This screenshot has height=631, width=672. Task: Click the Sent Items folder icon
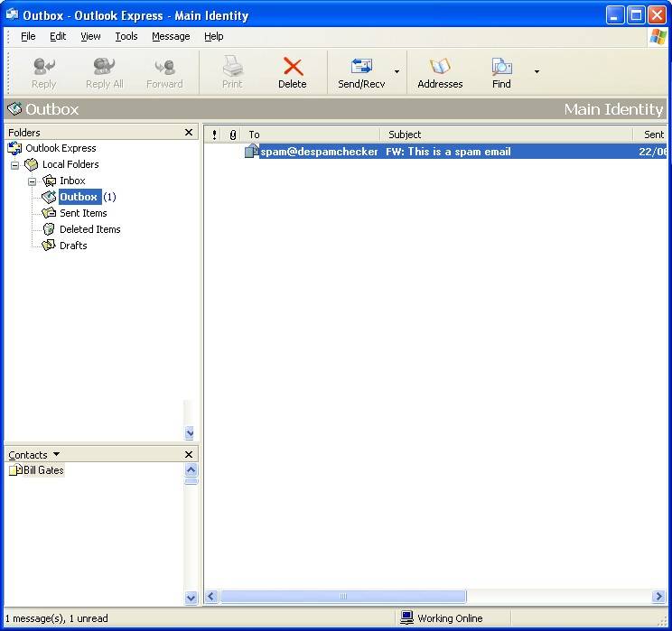pos(49,213)
